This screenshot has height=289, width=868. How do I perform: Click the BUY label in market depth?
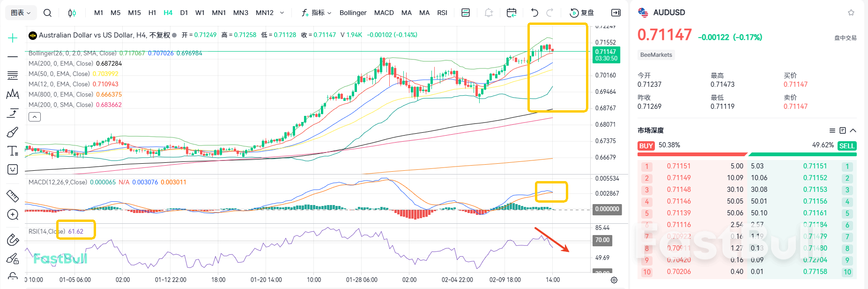click(x=646, y=146)
